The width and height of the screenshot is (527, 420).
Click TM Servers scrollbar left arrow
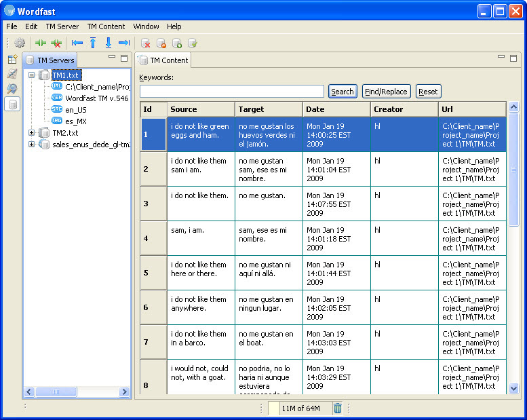tap(28, 392)
